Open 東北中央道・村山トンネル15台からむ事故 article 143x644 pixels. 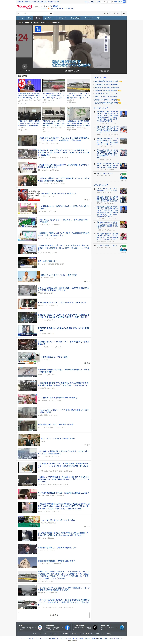tap(62, 303)
